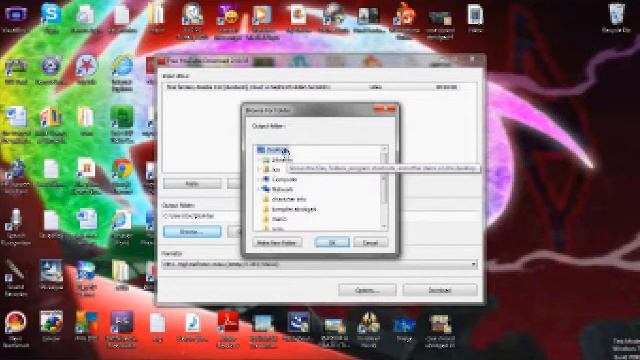The image size is (640, 360).
Task: Launch Yahoo Messenger from the desktop
Action: pos(228,21)
